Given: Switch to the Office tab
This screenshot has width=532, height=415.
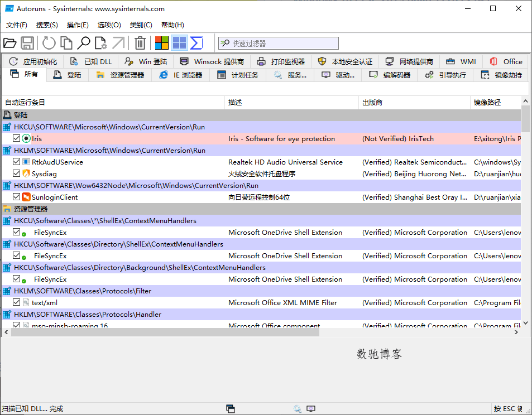Looking at the screenshot, I should coord(506,62).
